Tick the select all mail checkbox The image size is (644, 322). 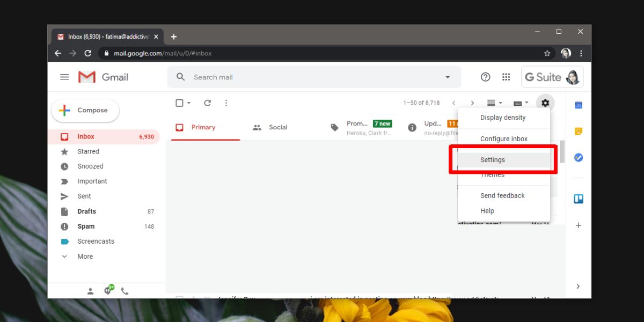point(180,103)
